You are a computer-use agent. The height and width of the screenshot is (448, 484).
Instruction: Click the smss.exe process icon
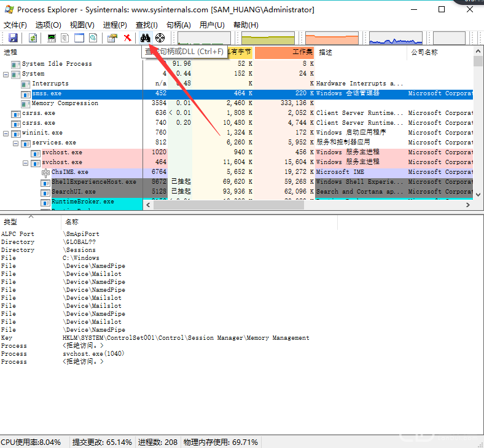tap(25, 94)
